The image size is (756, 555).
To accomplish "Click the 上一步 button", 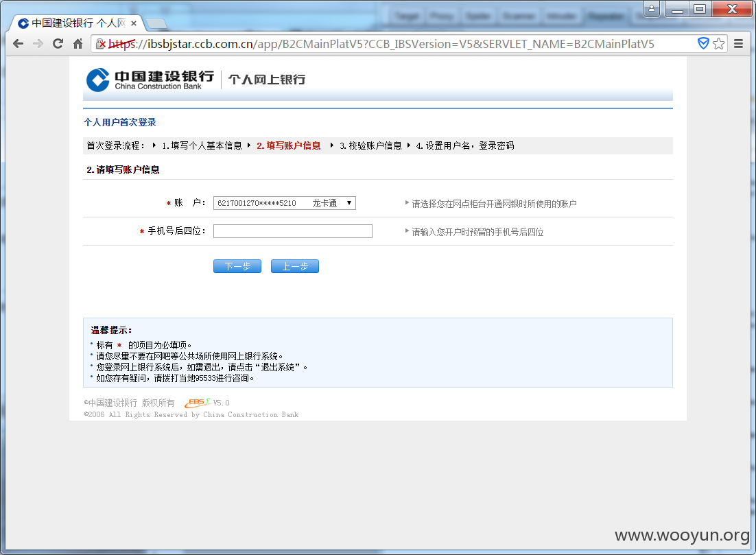I will point(294,266).
